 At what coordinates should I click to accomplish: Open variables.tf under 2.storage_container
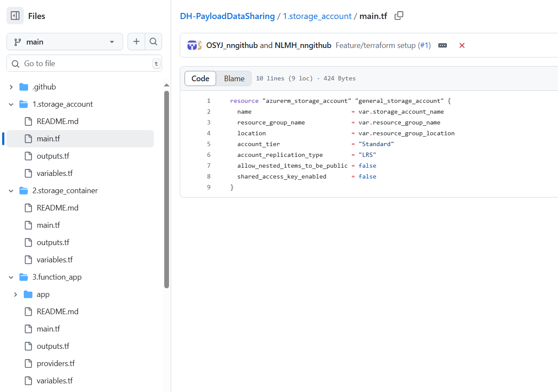coord(54,260)
